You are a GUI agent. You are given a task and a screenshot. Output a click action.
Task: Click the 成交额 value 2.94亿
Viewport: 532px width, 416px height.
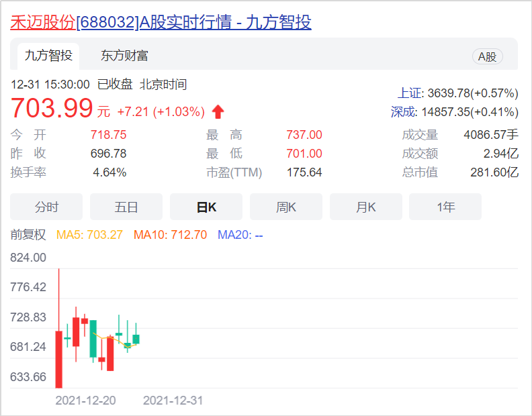(x=501, y=154)
